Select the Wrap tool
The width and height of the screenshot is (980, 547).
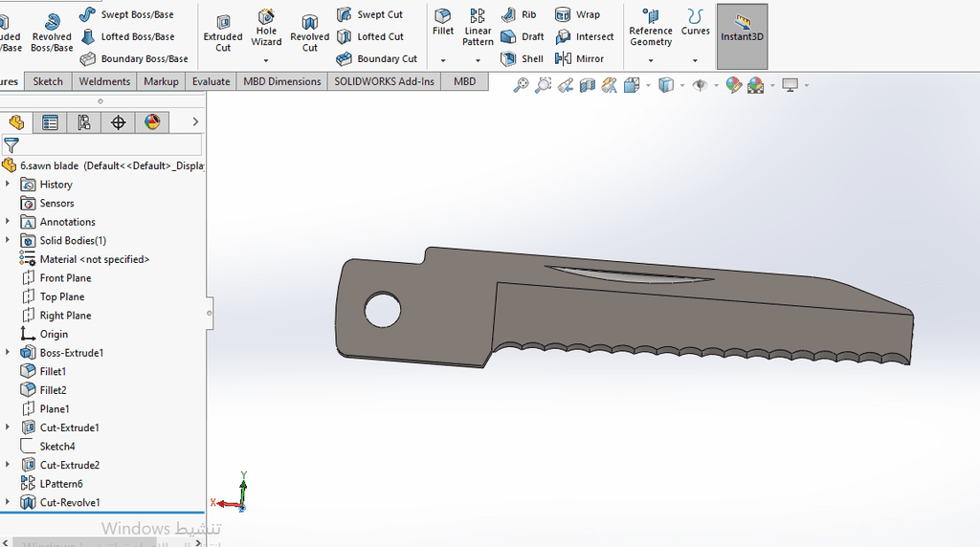577,14
